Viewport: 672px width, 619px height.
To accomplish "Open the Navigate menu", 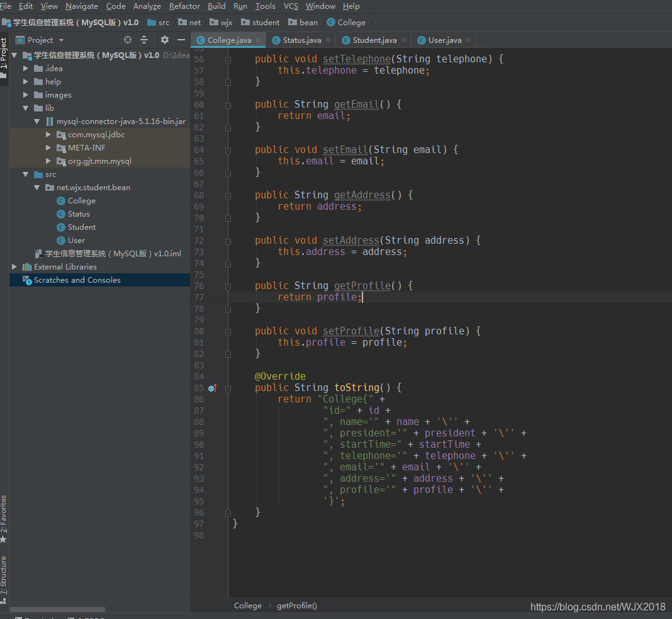I will point(82,6).
